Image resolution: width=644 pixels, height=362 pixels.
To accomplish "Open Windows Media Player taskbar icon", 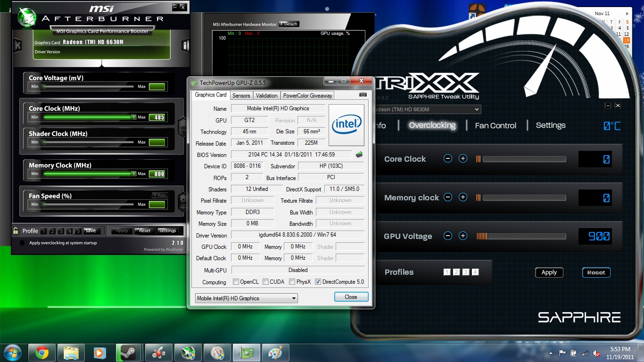I will point(100,353).
